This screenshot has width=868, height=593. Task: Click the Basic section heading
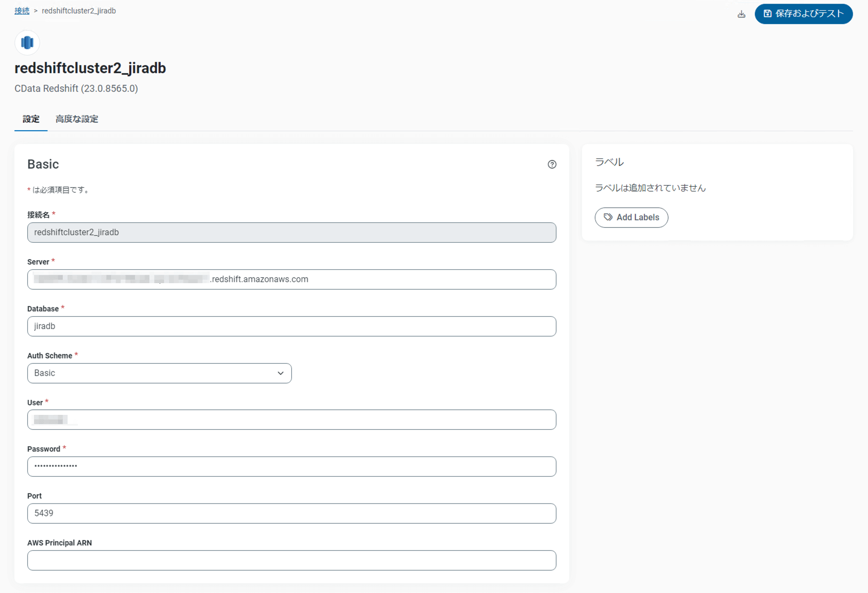43,164
